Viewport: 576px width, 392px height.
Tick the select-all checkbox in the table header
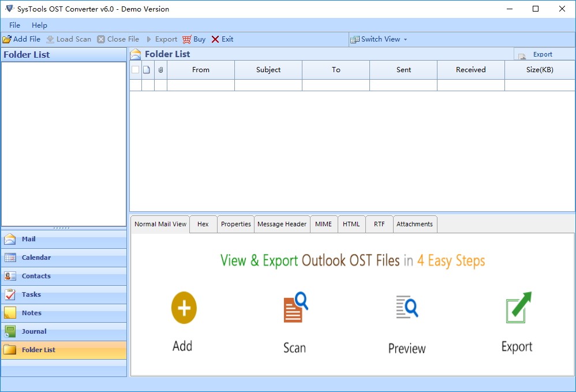135,70
